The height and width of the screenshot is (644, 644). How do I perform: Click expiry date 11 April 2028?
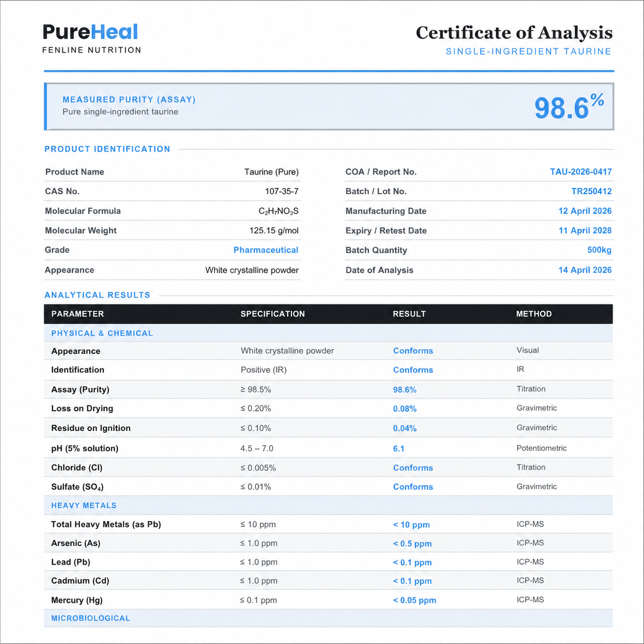[585, 231]
